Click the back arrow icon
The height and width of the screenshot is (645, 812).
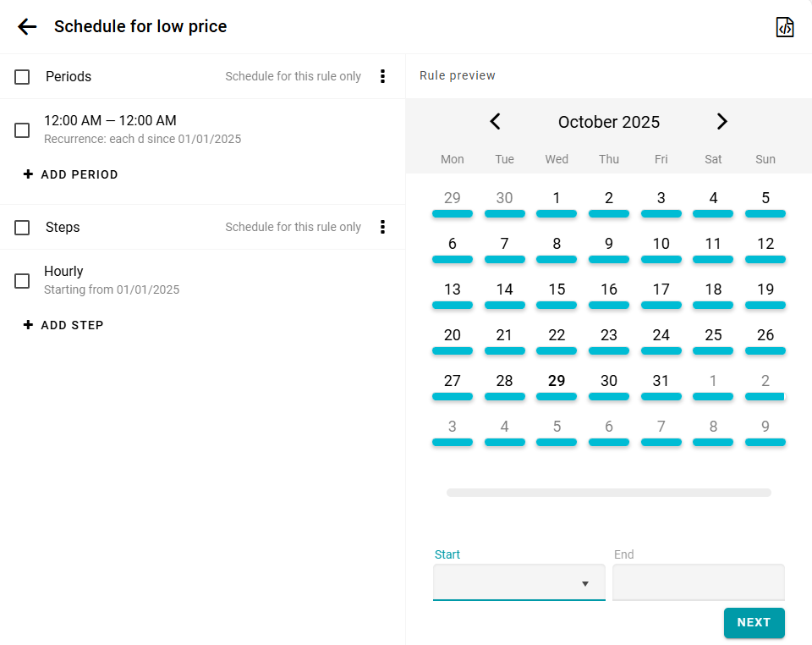(x=27, y=27)
